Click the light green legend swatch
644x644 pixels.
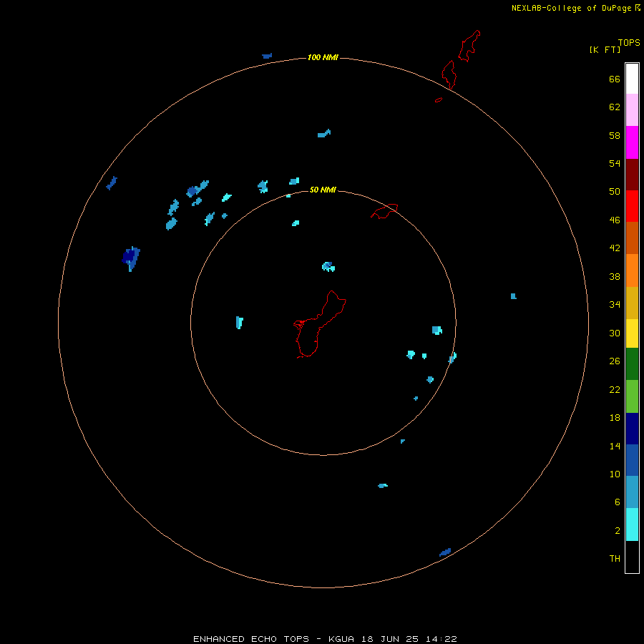[632, 396]
